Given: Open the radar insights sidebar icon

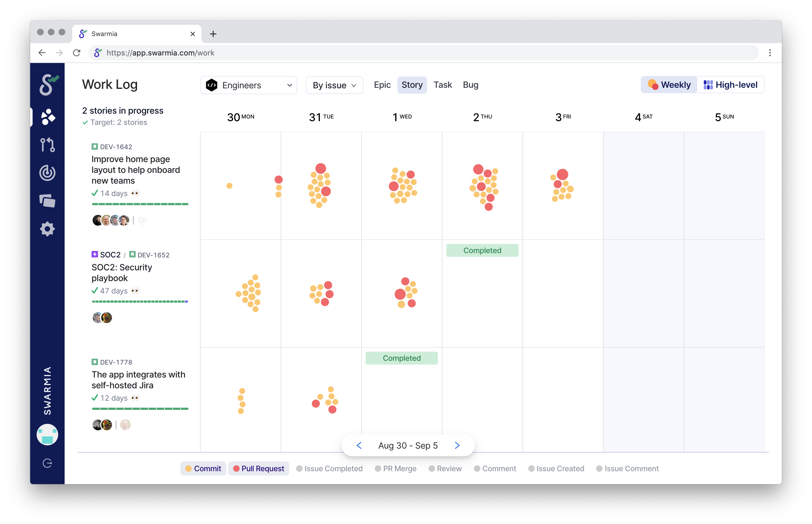Looking at the screenshot, I should coord(47,173).
